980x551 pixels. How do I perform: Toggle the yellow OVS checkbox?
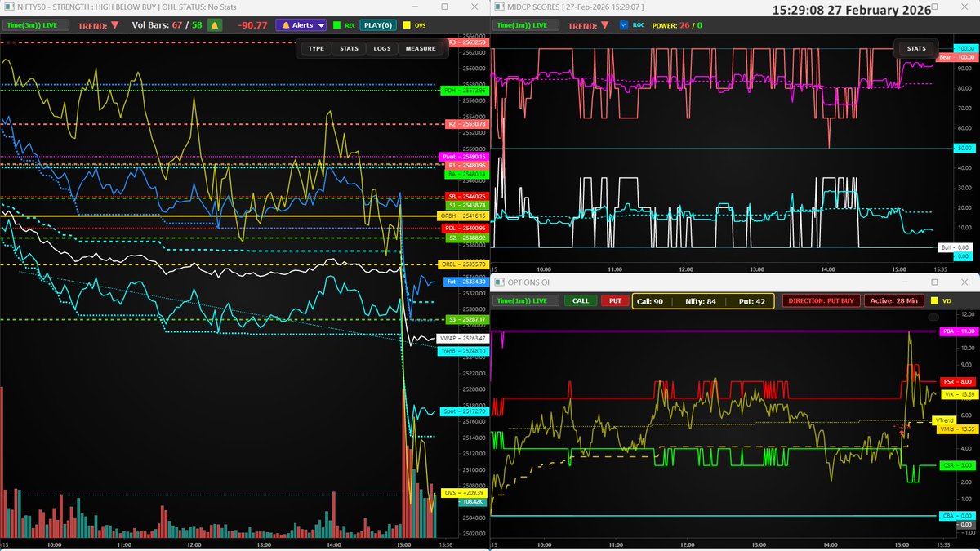(x=408, y=26)
